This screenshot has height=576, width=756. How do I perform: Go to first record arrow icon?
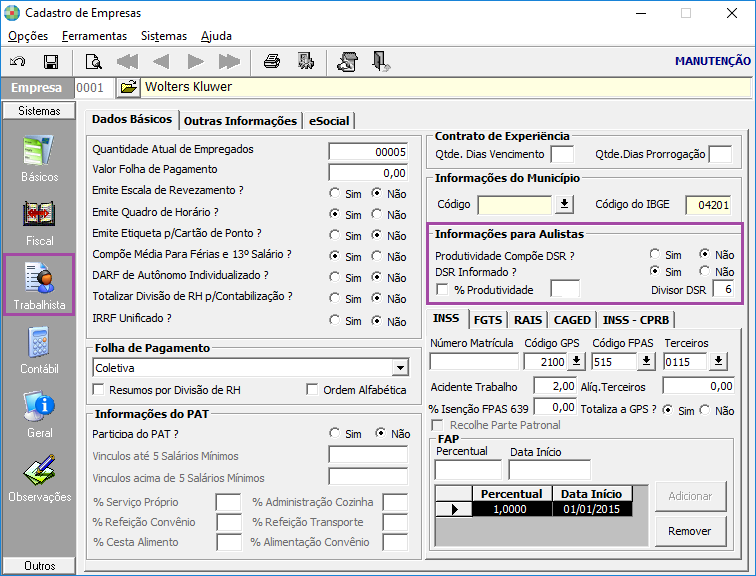click(127, 62)
